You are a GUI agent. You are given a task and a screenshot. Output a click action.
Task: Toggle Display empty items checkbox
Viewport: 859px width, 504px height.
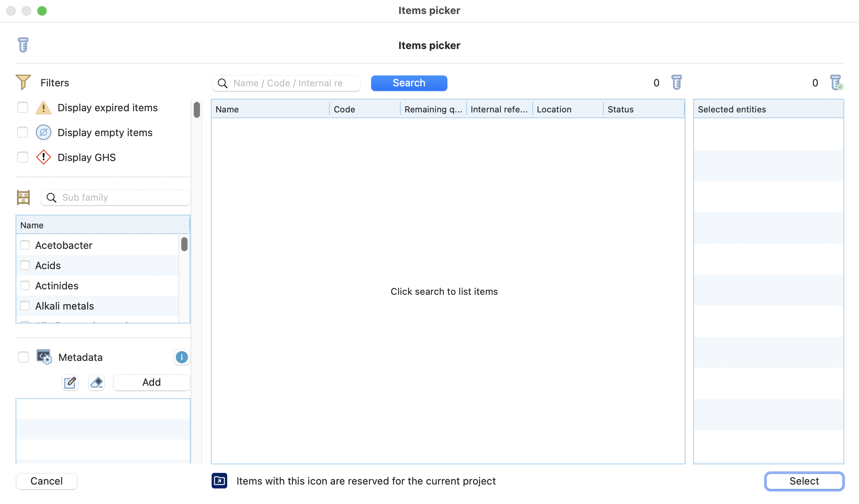click(23, 132)
